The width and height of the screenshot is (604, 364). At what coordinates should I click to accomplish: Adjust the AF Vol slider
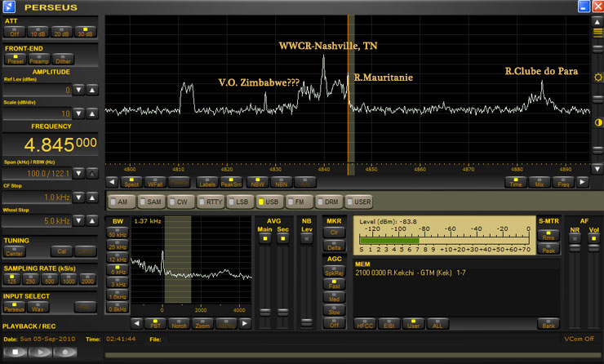point(593,248)
